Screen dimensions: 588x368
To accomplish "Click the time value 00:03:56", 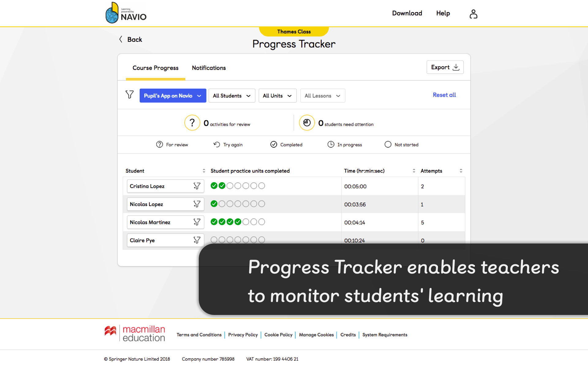I will (355, 205).
